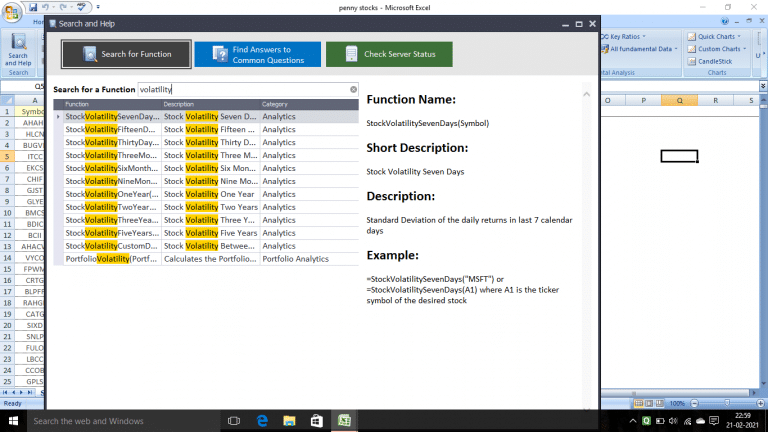Click the CandleStick chart button
This screenshot has height=432, width=768.
710,61
